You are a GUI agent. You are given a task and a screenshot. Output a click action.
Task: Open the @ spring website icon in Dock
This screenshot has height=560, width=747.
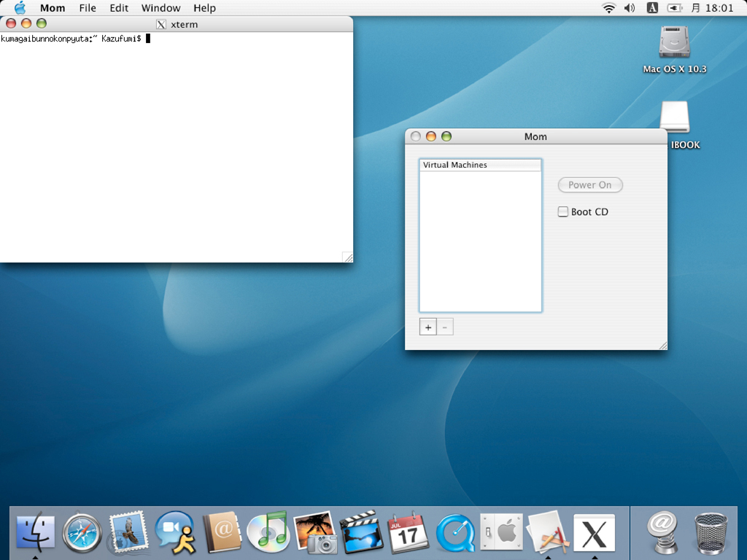coord(662,532)
